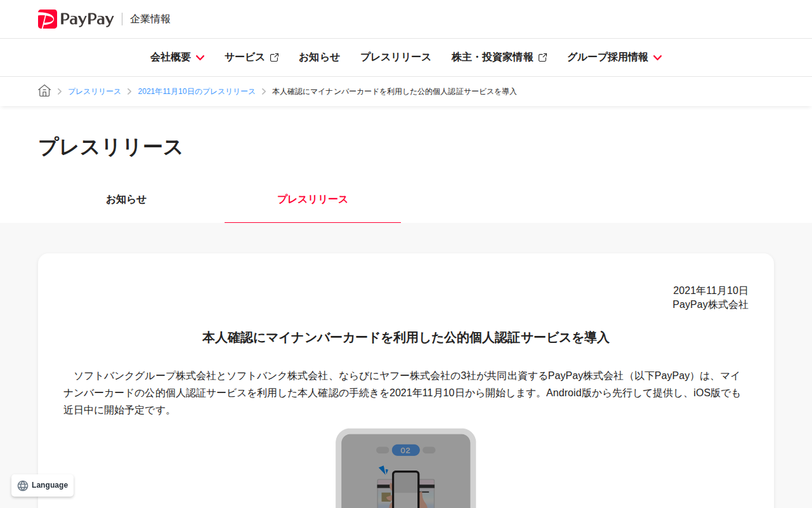Open the プレスリリース breadcrumb link
This screenshot has width=812, height=508.
point(95,91)
